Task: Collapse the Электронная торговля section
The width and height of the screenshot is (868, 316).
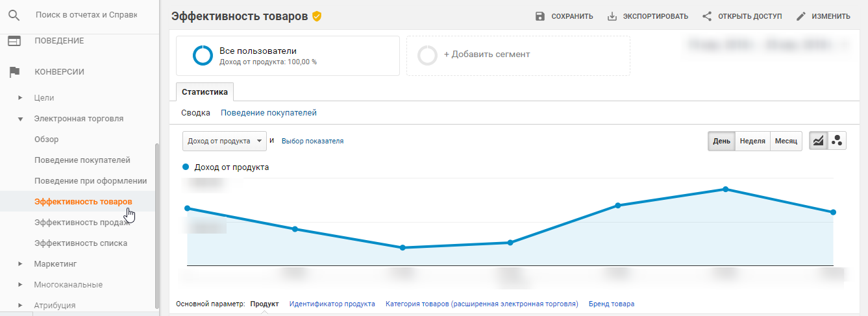Action: tap(20, 119)
